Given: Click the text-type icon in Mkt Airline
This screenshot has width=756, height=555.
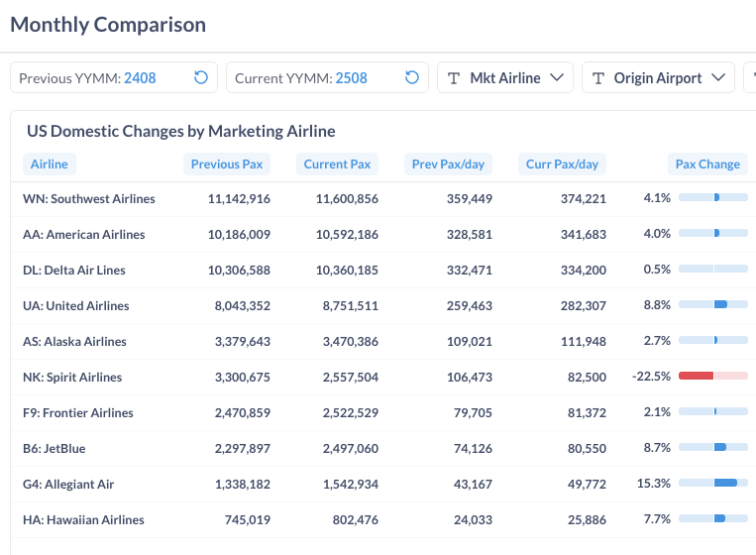Looking at the screenshot, I should 454,78.
